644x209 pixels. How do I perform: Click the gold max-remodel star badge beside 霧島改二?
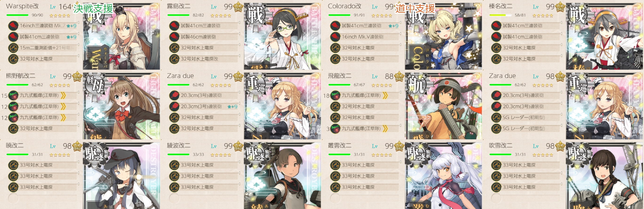238,7
